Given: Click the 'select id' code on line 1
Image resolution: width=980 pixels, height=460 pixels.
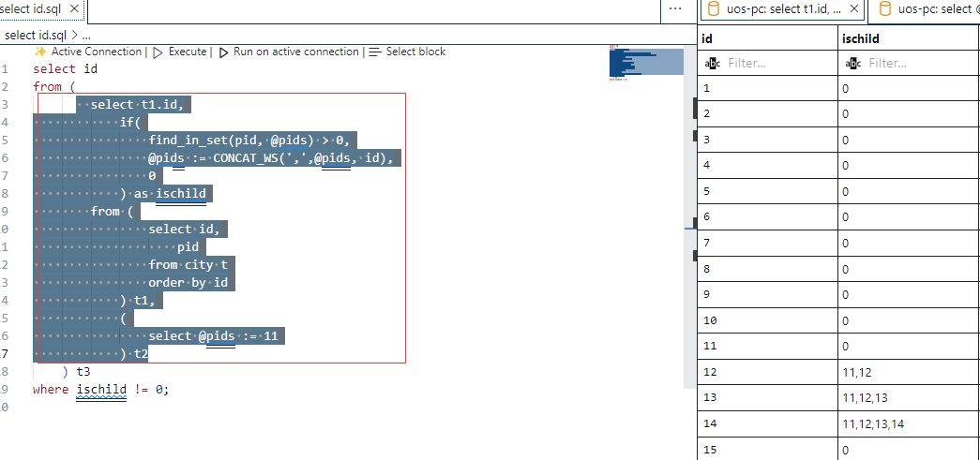Looking at the screenshot, I should [x=65, y=68].
